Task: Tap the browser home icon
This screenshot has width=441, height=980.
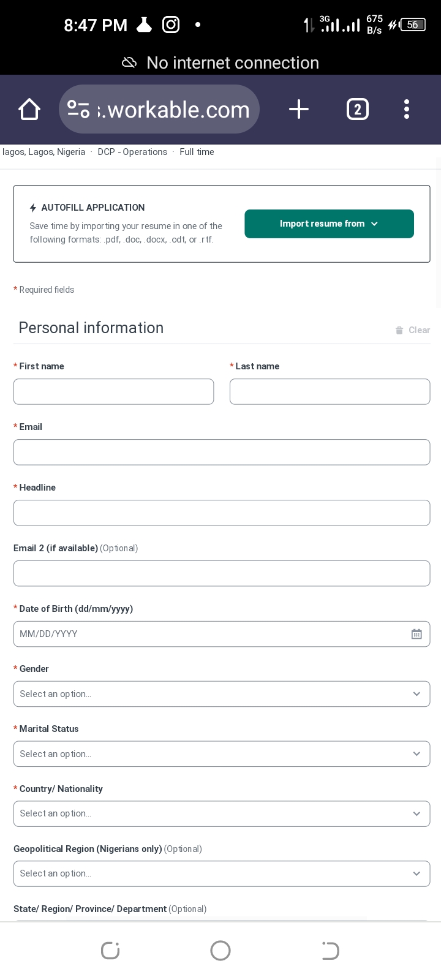Action: [29, 110]
